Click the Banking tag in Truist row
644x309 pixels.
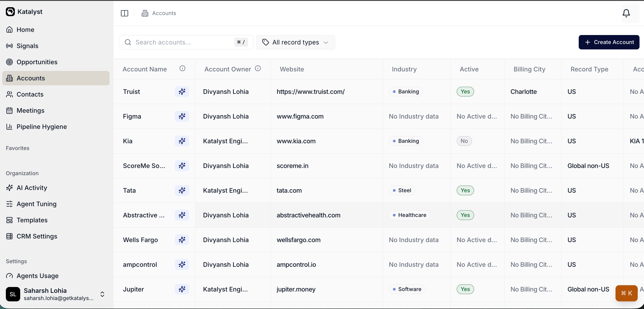[406, 92]
